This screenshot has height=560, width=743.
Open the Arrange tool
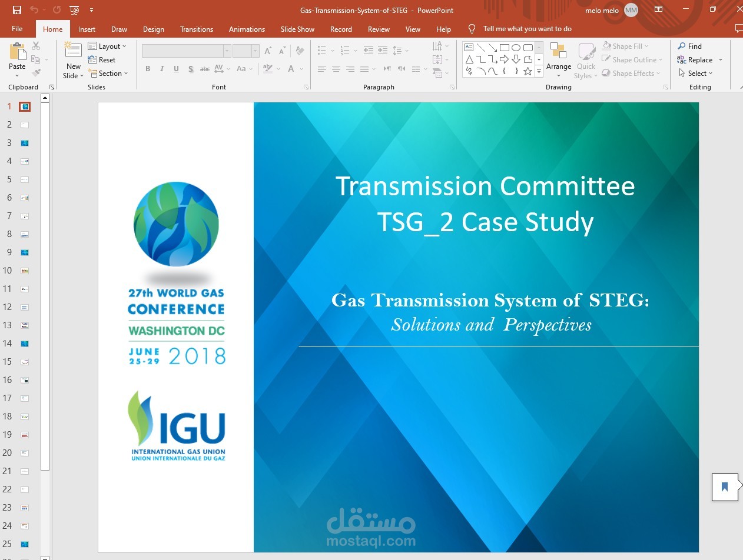pos(558,59)
